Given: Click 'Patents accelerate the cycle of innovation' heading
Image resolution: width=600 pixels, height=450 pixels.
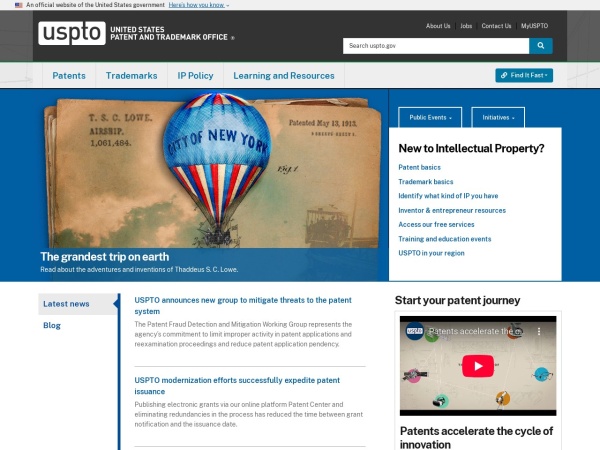Looking at the screenshot, I should 476,438.
